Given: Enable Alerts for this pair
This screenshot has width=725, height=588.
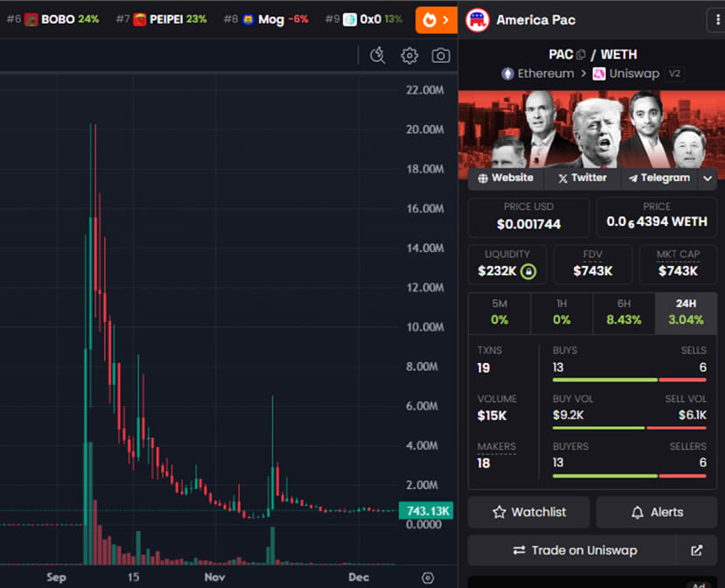Looking at the screenshot, I should [x=655, y=512].
